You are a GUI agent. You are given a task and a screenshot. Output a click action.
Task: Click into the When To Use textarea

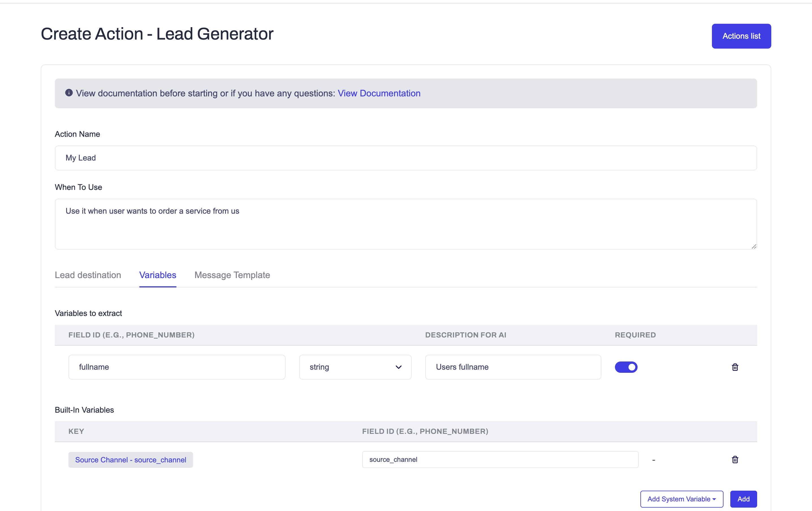pyautogui.click(x=406, y=224)
